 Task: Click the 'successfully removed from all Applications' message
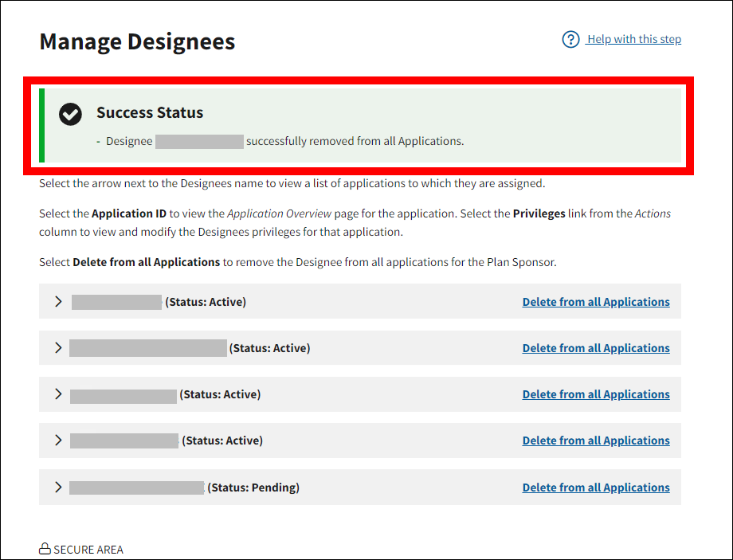pos(355,141)
